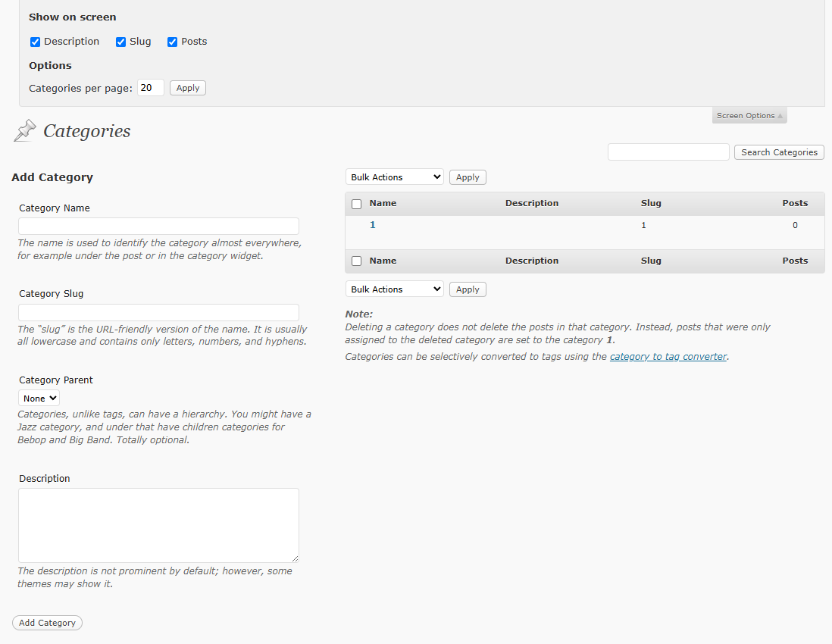Click the Note: label below the table
Image resolution: width=832 pixels, height=644 pixels.
pyautogui.click(x=358, y=314)
